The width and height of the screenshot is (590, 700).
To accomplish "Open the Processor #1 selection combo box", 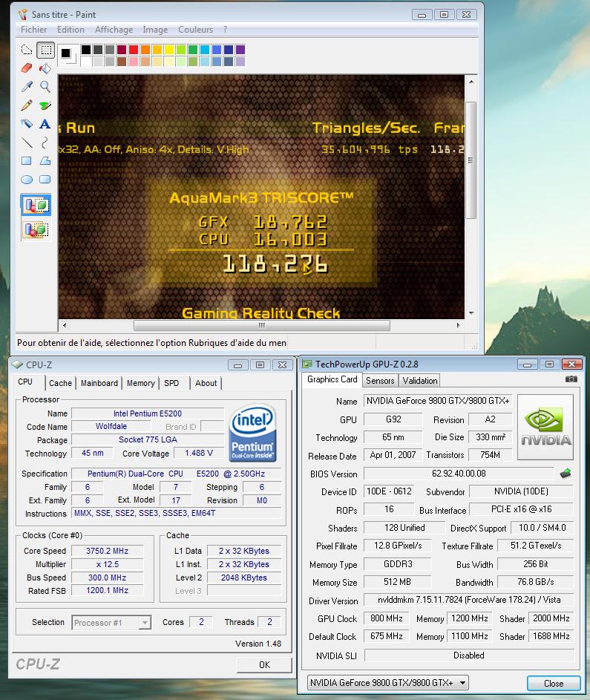I will pos(111,622).
